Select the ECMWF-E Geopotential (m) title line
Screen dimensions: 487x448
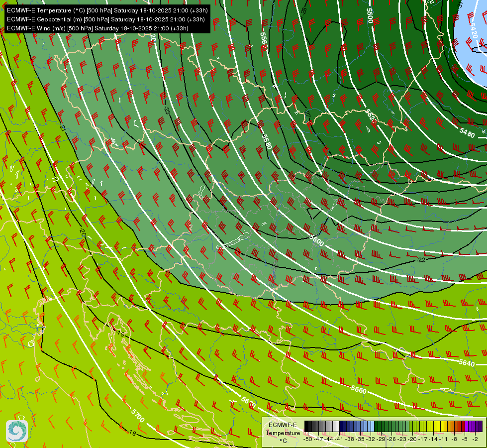[105, 19]
